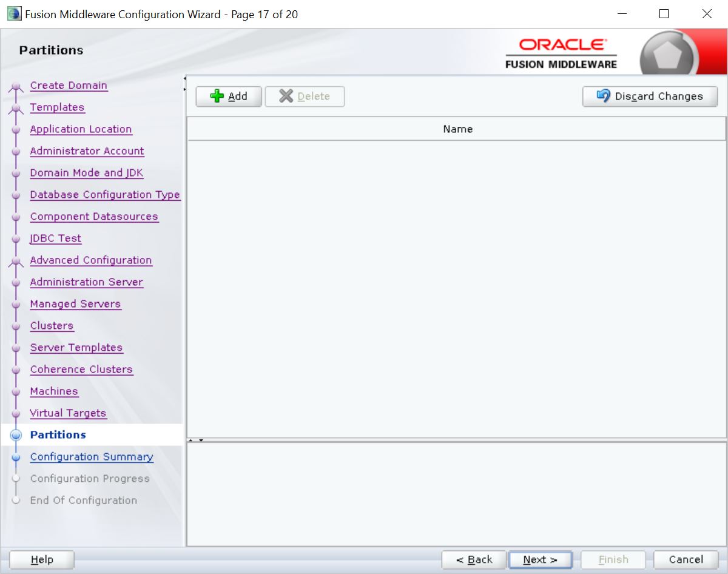Click Next to continue
Screen dimensions: 728x574
(x=540, y=559)
